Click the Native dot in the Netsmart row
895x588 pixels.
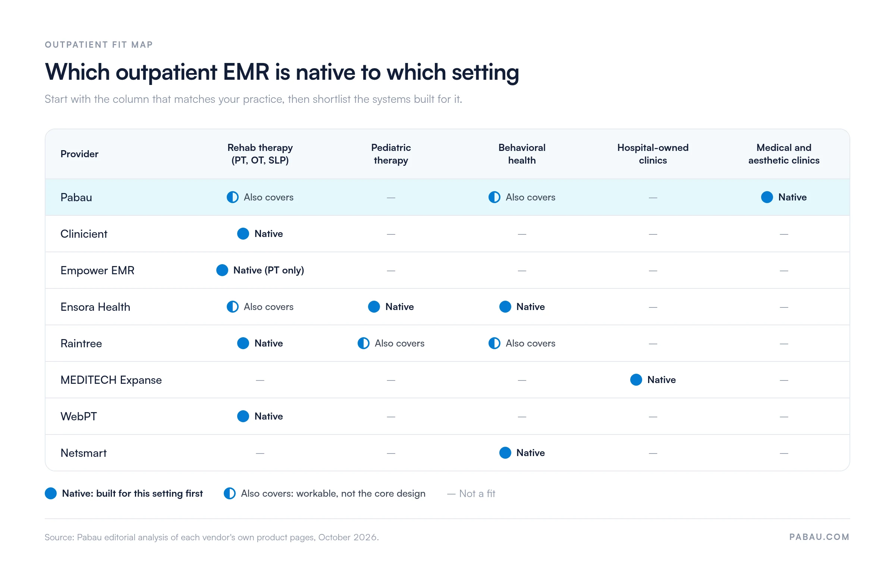point(505,452)
